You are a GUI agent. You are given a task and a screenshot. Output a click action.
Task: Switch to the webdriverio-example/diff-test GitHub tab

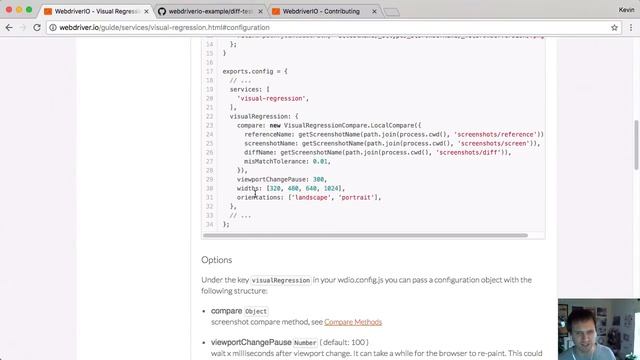tap(211, 11)
